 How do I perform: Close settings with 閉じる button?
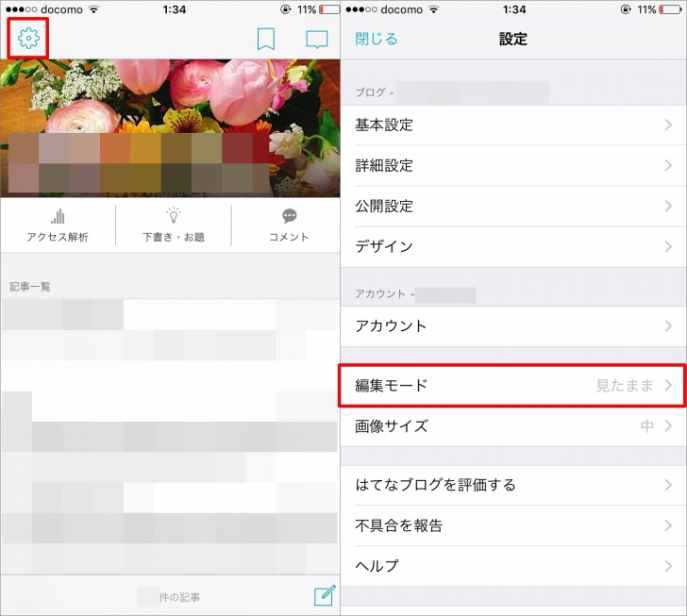click(x=377, y=39)
